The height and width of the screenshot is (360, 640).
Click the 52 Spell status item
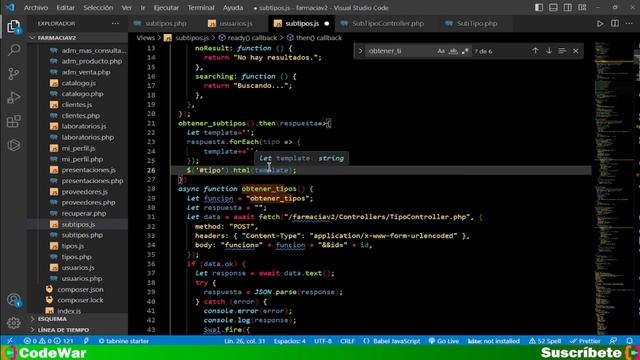(x=545, y=341)
